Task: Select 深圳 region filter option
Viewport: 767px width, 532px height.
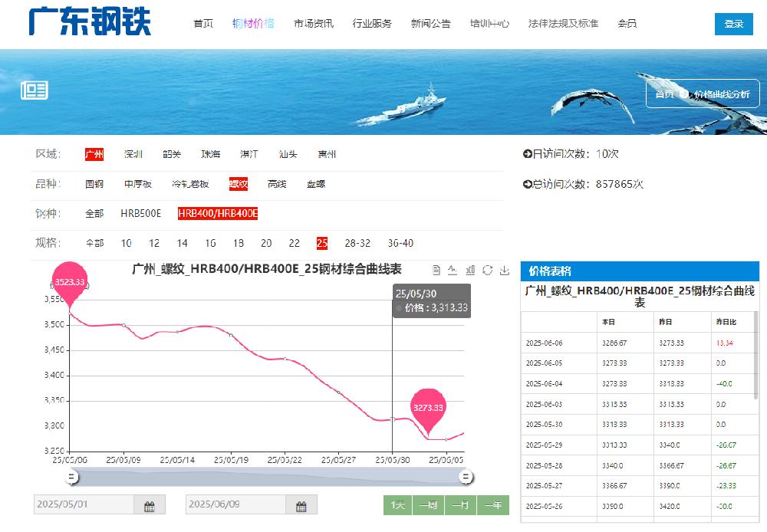Action: click(x=133, y=154)
